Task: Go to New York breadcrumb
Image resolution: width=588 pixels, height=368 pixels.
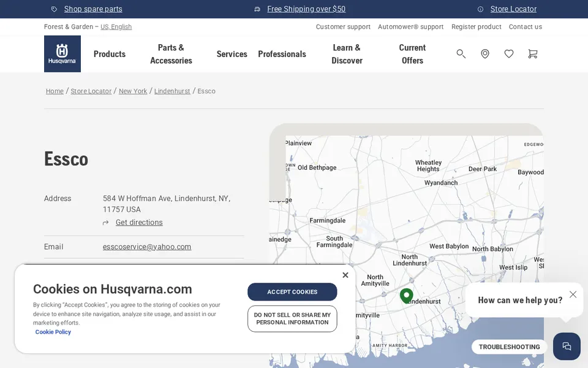Action: click(133, 91)
